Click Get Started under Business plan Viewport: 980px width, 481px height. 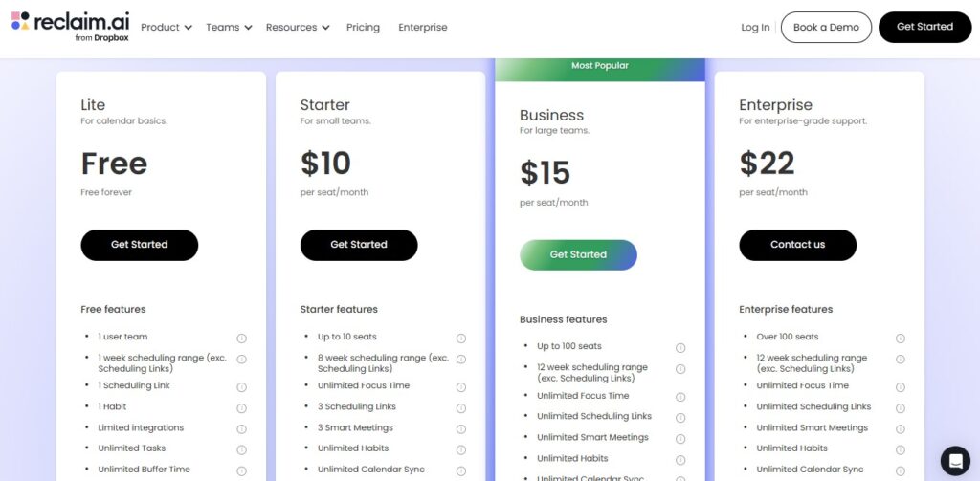[x=578, y=255]
